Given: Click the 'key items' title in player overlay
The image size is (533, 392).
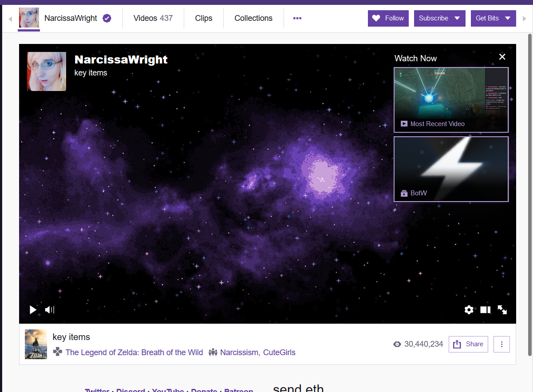Looking at the screenshot, I should pyautogui.click(x=91, y=73).
